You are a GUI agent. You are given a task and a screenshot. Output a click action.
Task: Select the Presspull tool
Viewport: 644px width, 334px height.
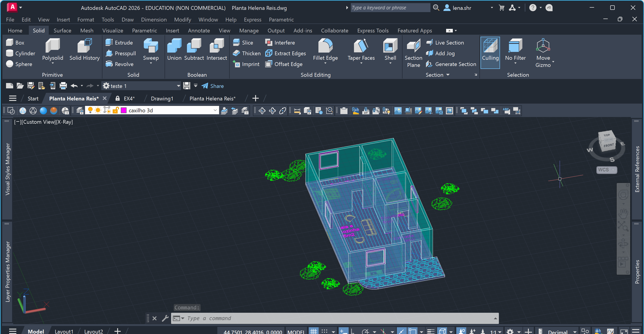pos(121,53)
